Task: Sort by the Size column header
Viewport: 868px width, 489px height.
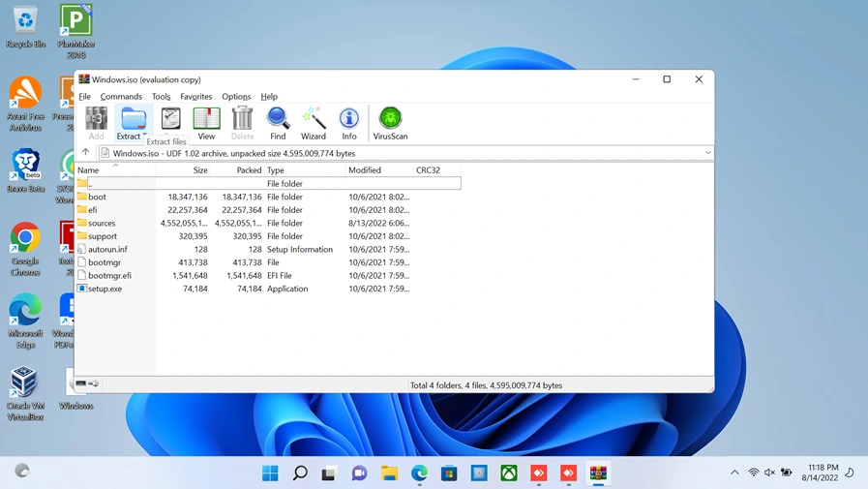Action: click(x=183, y=170)
